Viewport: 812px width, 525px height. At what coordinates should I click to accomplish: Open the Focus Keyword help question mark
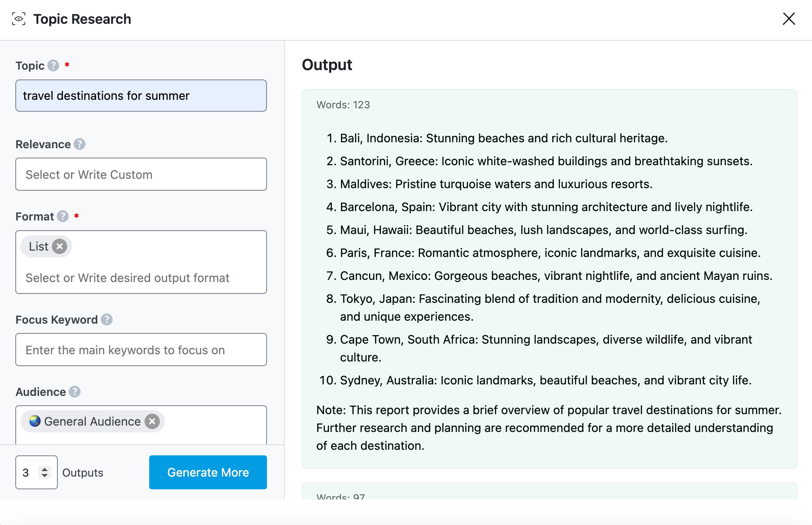pyautogui.click(x=107, y=319)
